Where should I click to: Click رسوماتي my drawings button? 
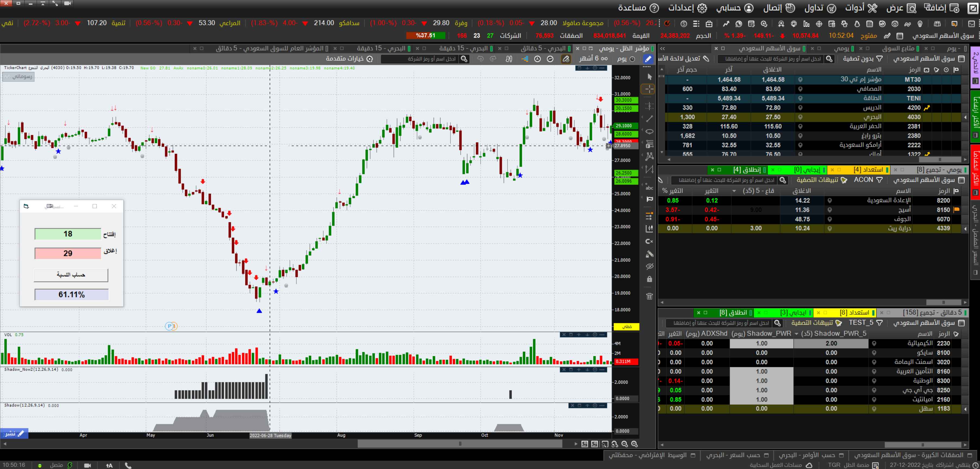[x=19, y=76]
